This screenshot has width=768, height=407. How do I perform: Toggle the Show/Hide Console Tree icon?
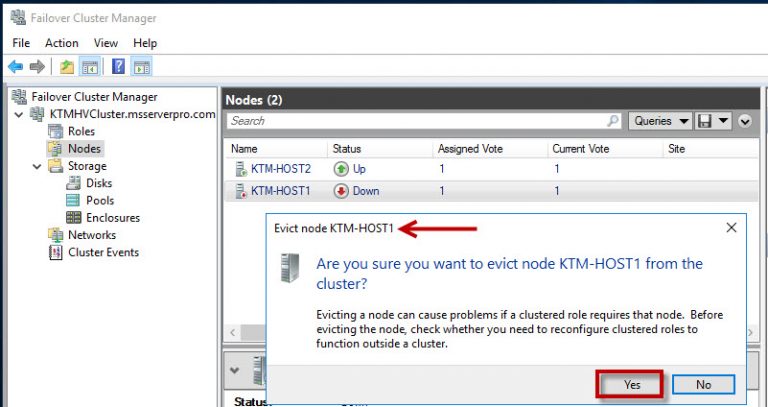[x=90, y=67]
